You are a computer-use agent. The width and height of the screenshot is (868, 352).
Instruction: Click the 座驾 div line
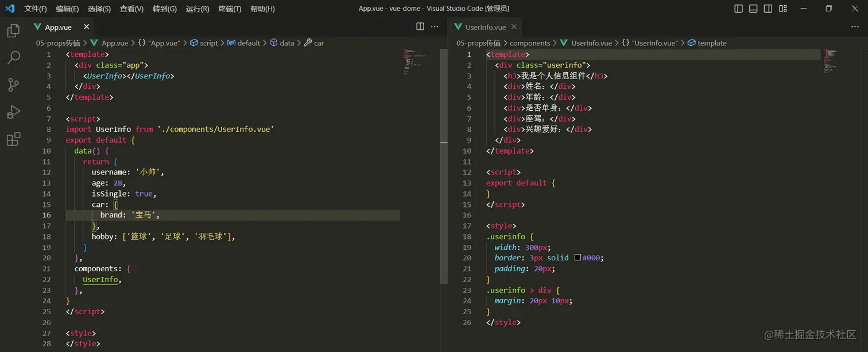point(540,119)
